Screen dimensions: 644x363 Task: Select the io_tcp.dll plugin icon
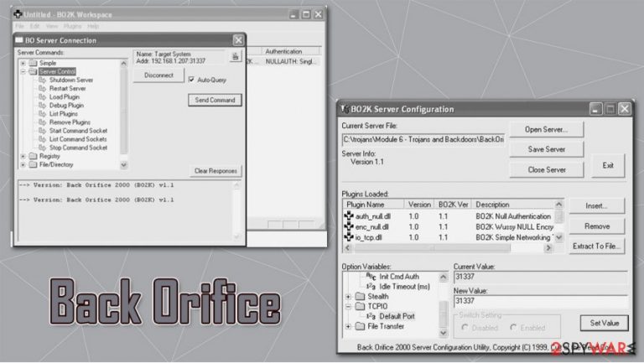[x=349, y=237]
